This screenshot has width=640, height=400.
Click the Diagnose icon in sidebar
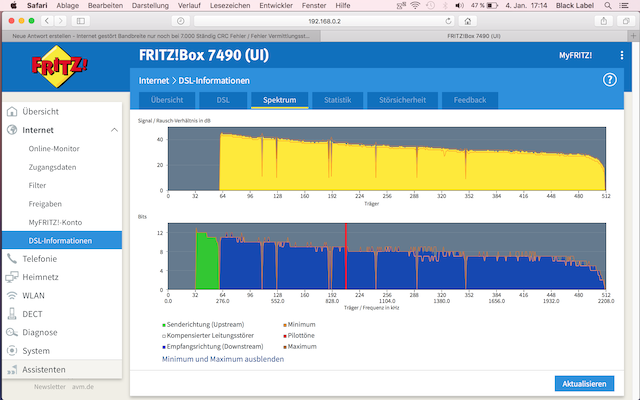point(11,333)
